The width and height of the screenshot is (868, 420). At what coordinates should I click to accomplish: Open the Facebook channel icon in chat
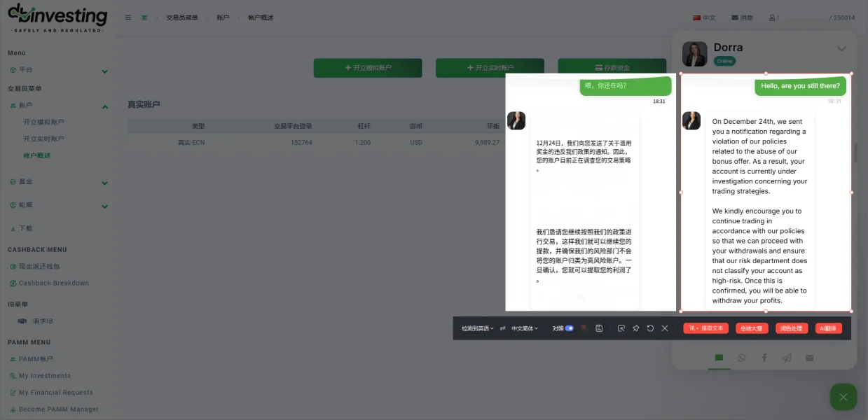764,358
